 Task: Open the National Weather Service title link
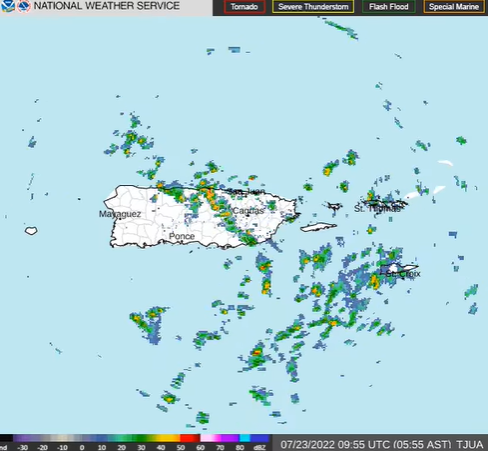point(107,6)
